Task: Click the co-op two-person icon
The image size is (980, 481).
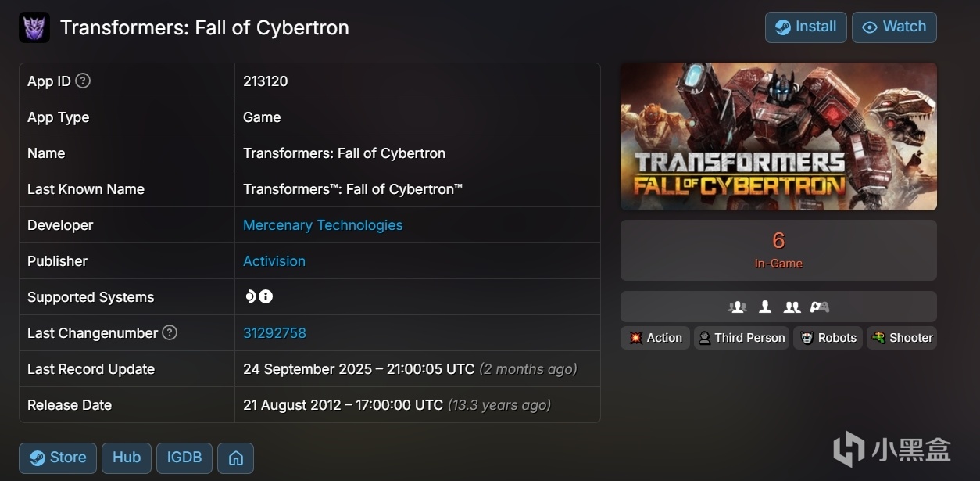Action: coord(792,307)
